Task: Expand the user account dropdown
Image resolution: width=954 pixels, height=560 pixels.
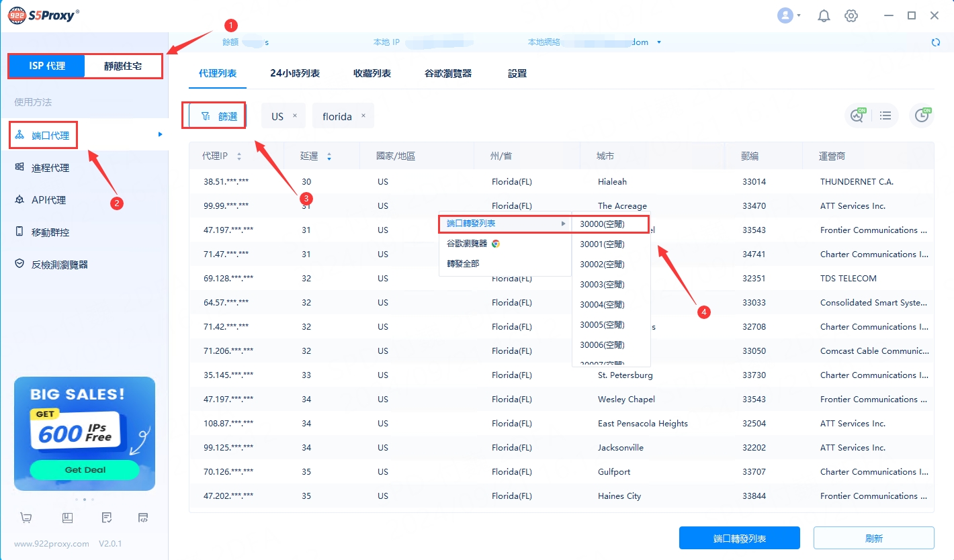Action: click(789, 16)
